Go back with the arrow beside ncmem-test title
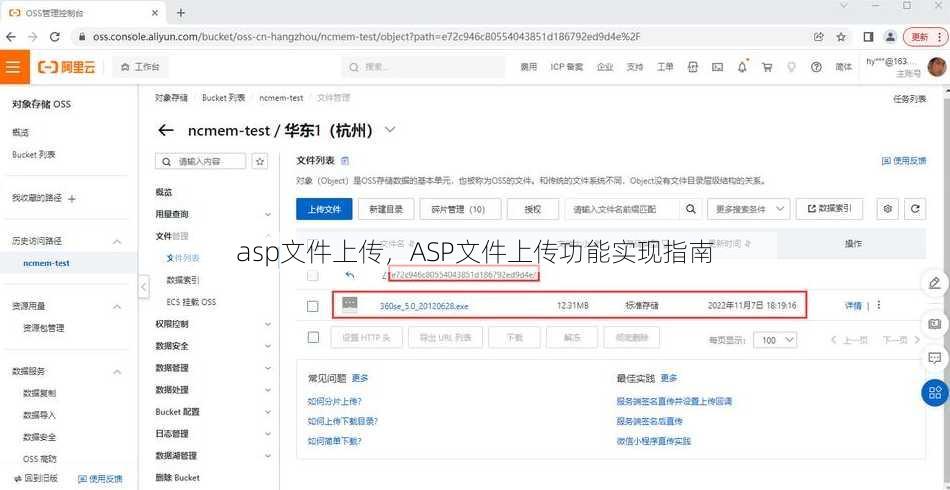The width and height of the screenshot is (950, 490). [x=165, y=130]
